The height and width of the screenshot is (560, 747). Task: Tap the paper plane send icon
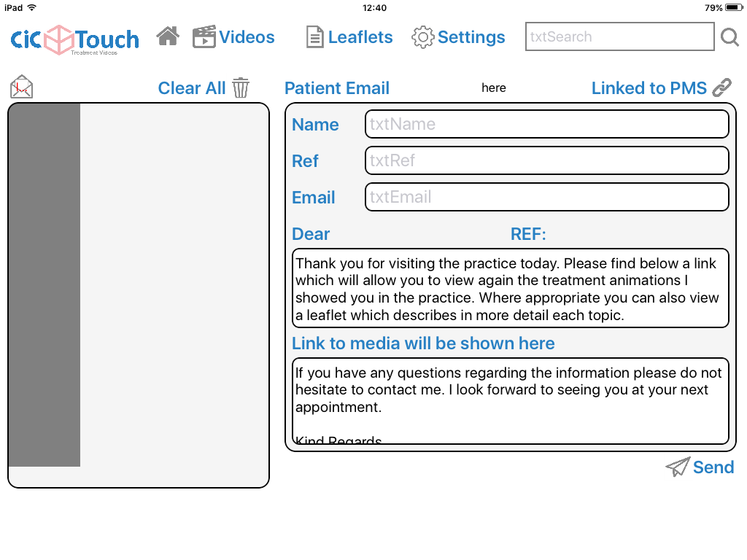click(x=678, y=467)
